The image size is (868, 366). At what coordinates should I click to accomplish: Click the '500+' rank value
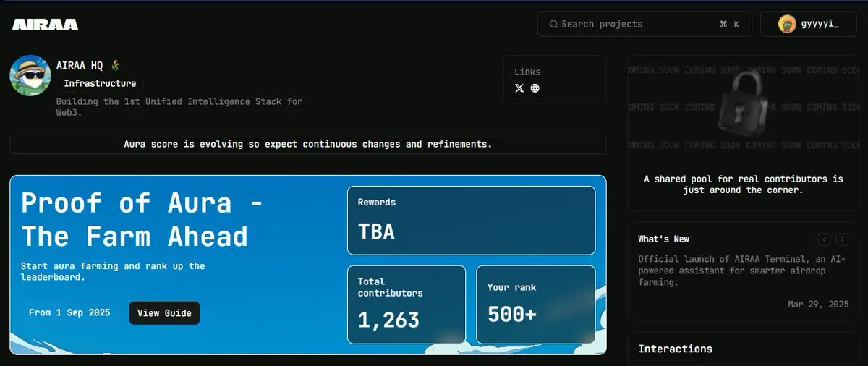click(512, 314)
